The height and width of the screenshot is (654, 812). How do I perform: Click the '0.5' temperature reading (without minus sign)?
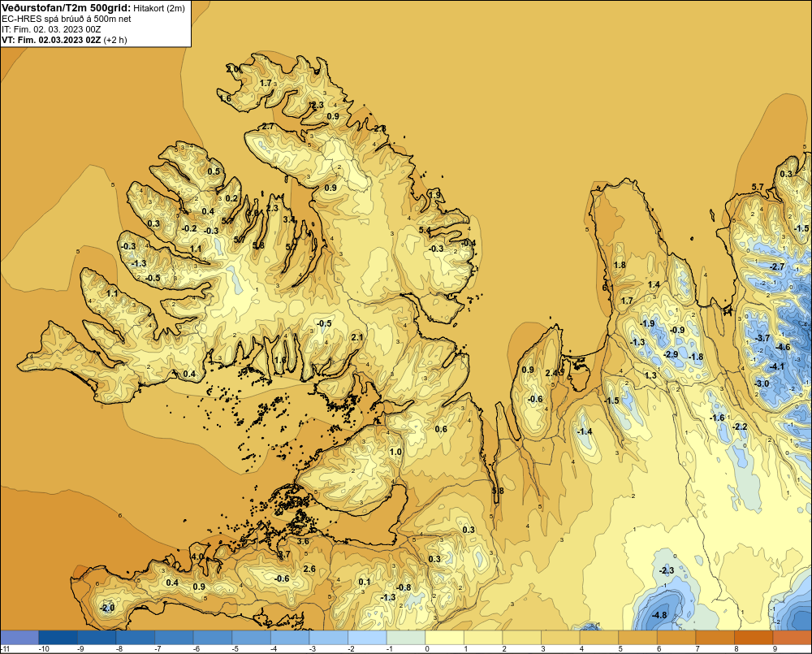pos(214,171)
